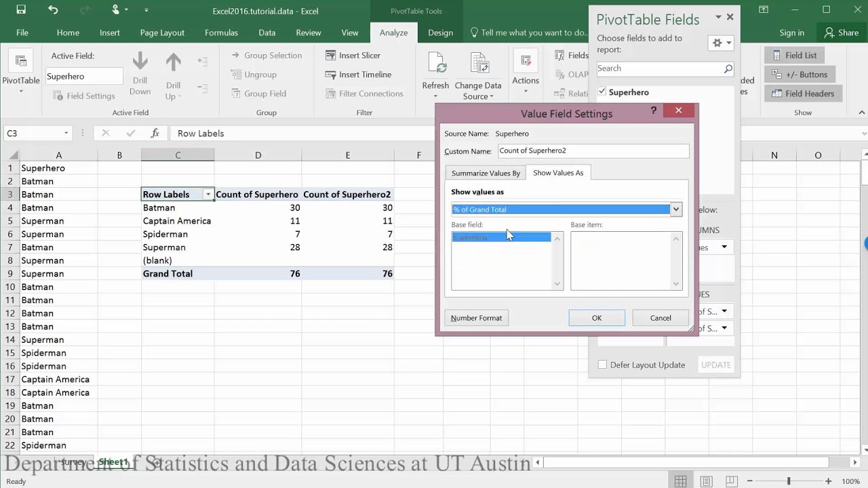Viewport: 868px width, 488px height.
Task: Click the Drill Up arrow
Action: pos(173,76)
